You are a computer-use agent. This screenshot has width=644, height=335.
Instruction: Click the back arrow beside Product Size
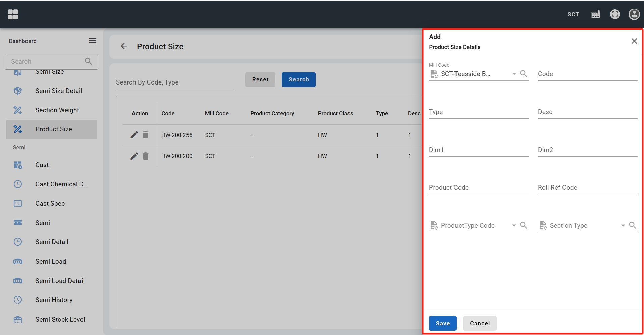point(124,46)
